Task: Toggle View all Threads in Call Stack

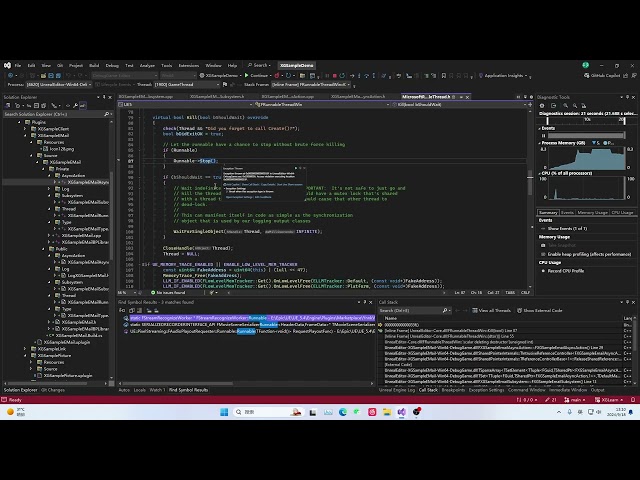Action: [491, 311]
